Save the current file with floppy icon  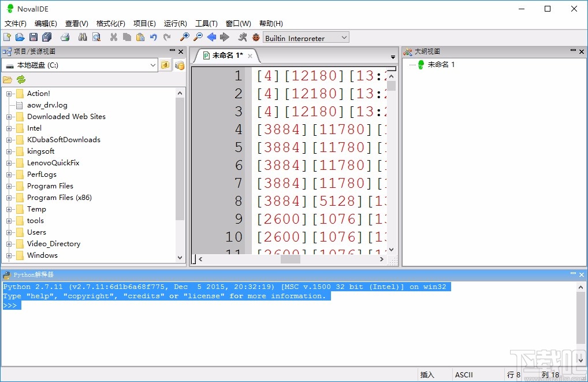point(34,37)
